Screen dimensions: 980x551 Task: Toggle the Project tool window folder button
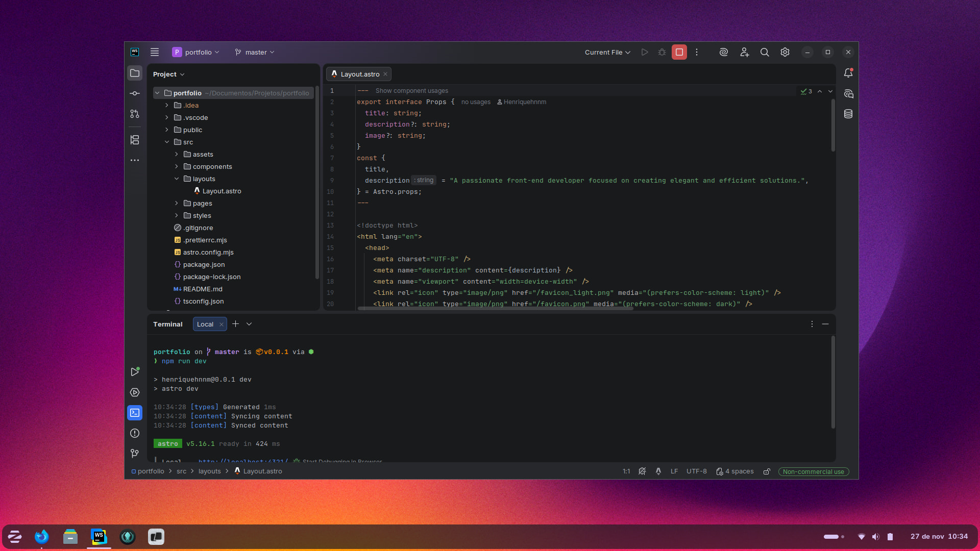(x=135, y=73)
